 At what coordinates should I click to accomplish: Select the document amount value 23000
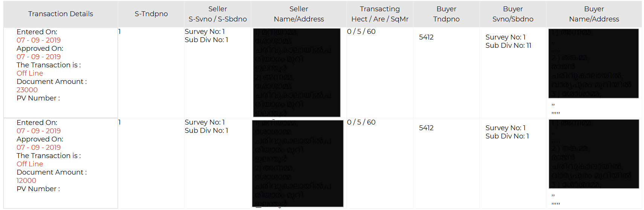pyautogui.click(x=27, y=90)
